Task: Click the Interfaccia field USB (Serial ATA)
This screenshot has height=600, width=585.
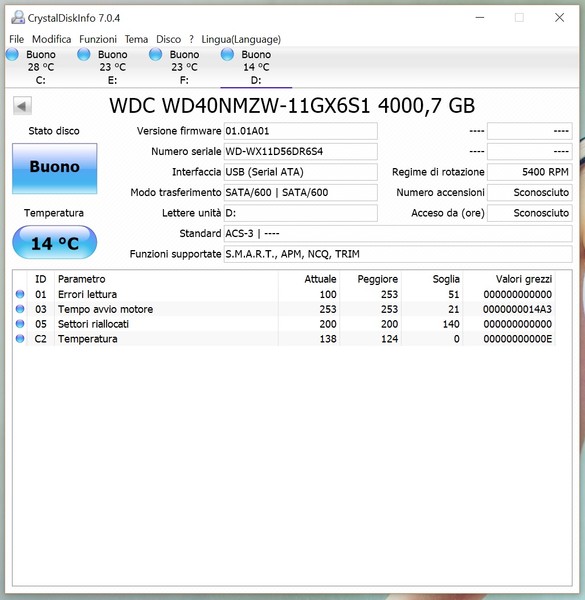Action: 300,172
